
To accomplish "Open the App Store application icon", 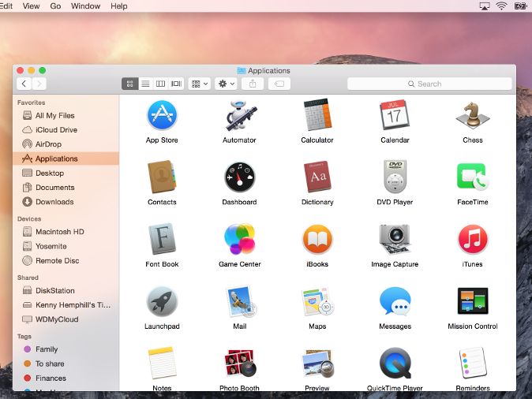I will pyautogui.click(x=162, y=115).
